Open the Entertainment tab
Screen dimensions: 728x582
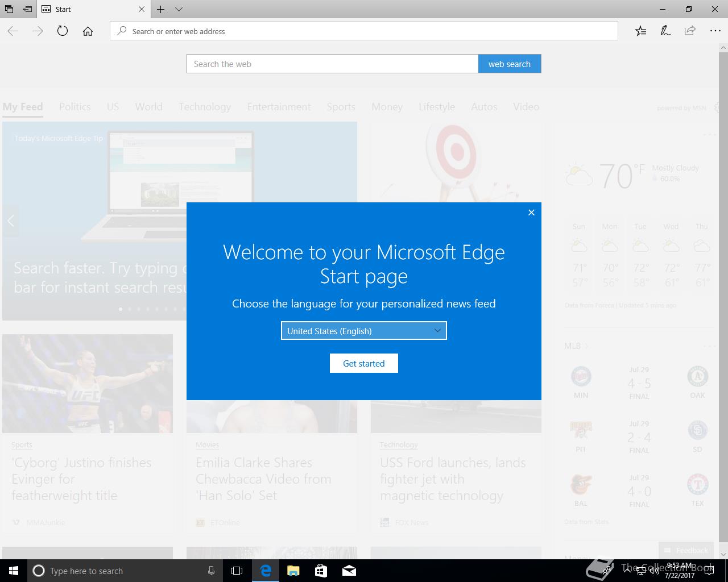279,107
